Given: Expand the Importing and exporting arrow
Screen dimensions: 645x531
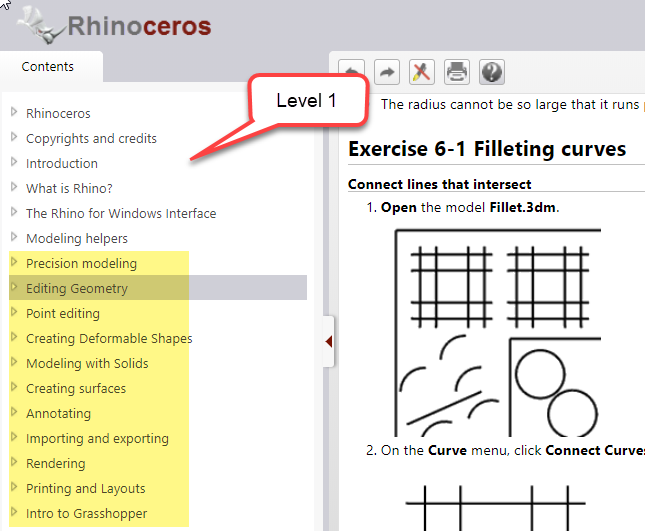Looking at the screenshot, I should tap(14, 437).
